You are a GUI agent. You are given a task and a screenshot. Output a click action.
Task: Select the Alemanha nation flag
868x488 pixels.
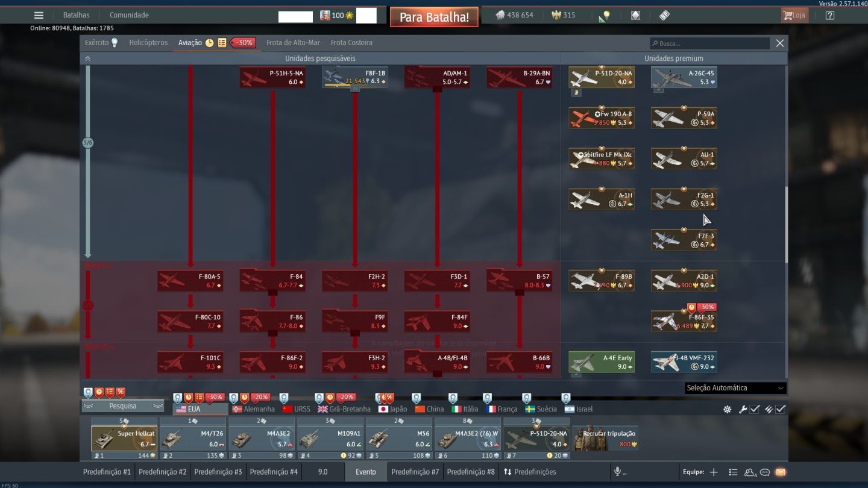pos(253,409)
